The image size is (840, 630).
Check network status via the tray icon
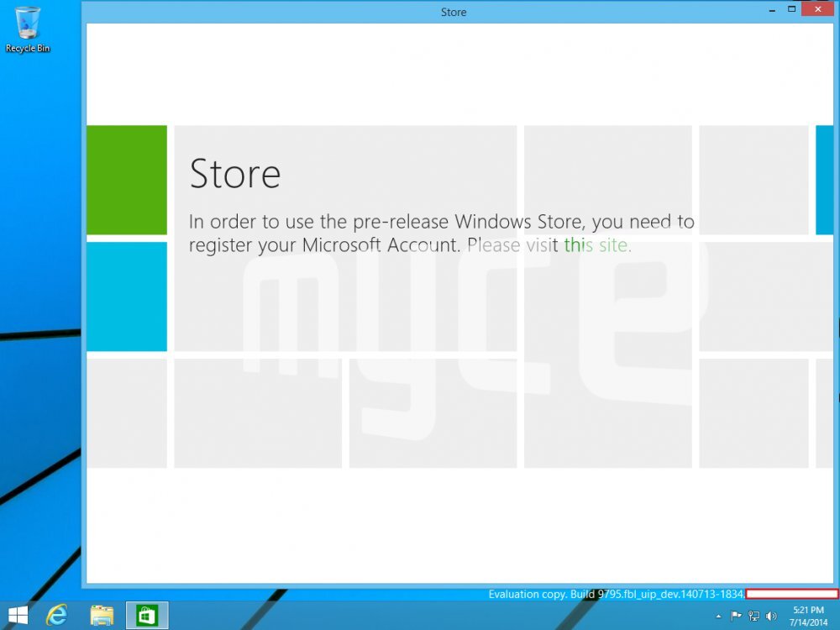click(x=754, y=617)
